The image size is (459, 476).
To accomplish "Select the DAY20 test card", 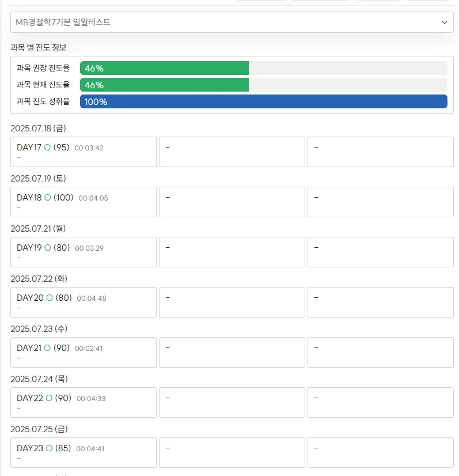I will [x=84, y=303].
